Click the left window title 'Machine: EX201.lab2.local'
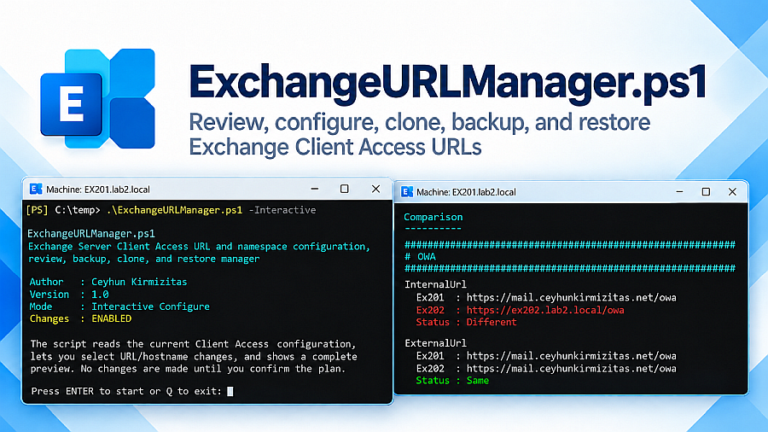Viewport: 768px width, 432px height. pos(98,190)
